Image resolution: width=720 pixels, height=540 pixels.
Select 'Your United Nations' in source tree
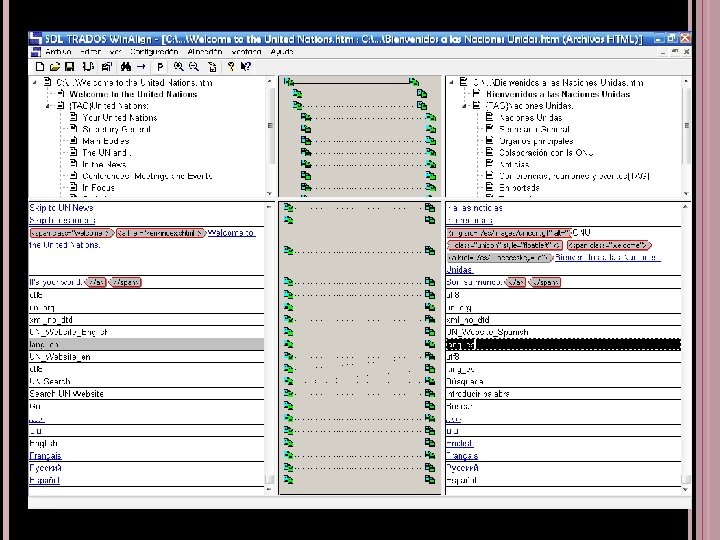coord(120,118)
